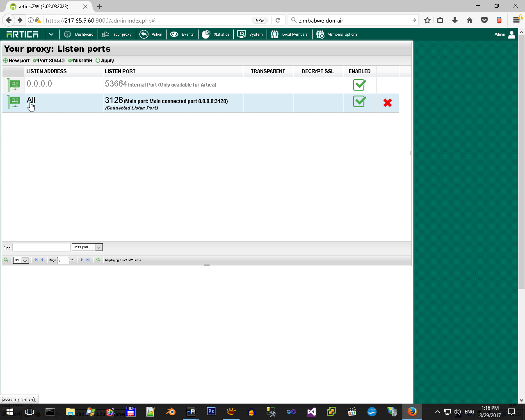Open the Members Options menu
The height and width of the screenshot is (420, 525).
tap(337, 34)
